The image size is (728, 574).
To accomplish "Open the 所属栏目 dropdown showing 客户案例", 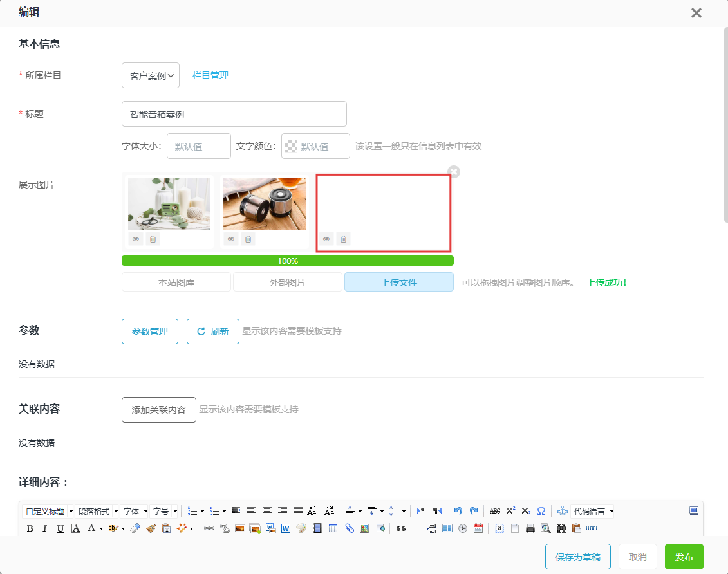I will pyautogui.click(x=151, y=75).
